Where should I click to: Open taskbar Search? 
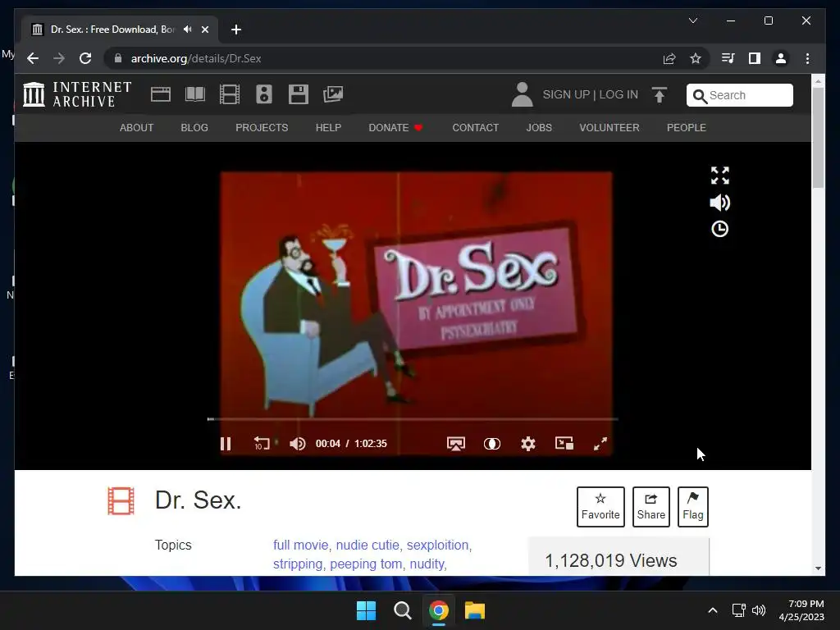tap(402, 610)
